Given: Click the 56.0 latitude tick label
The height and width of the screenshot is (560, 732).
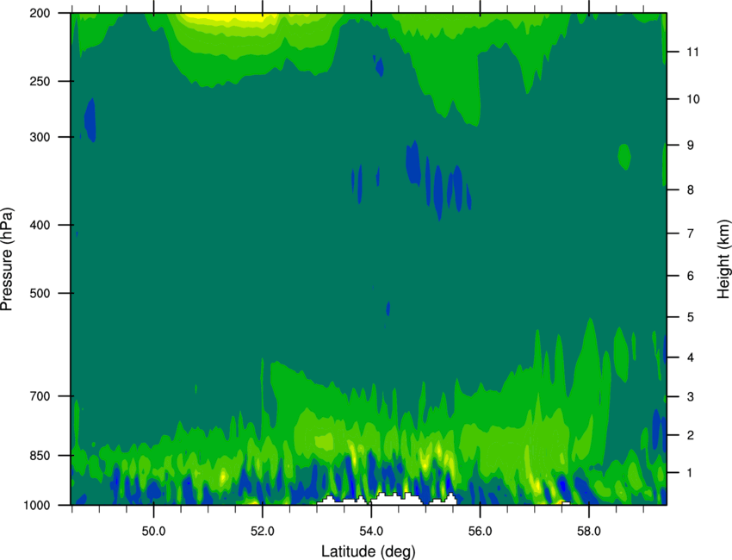Looking at the screenshot, I should (x=481, y=532).
